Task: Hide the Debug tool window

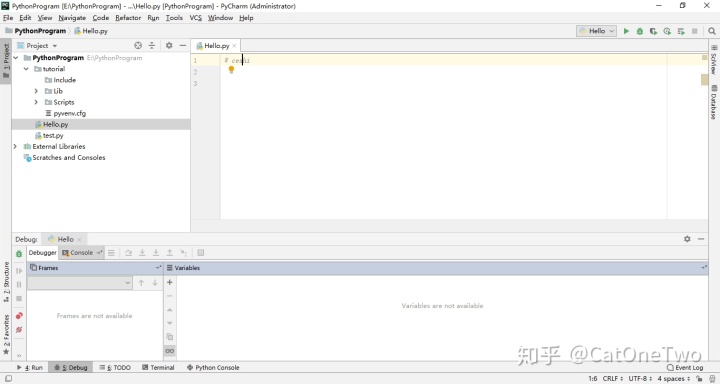Action: pos(701,239)
